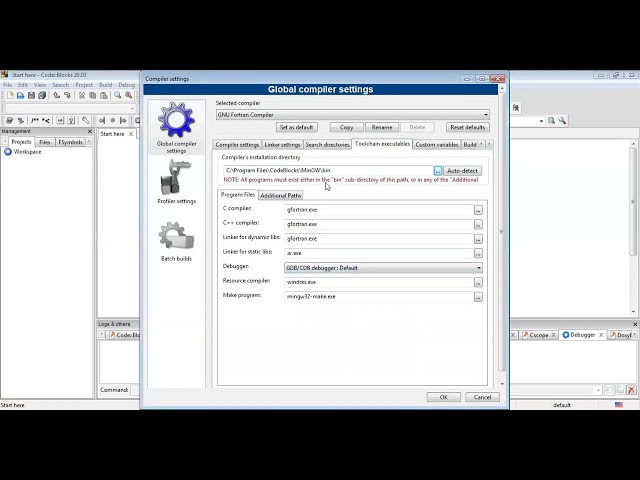This screenshot has height=480, width=640.
Task: Open the Search menu
Action: tap(60, 85)
